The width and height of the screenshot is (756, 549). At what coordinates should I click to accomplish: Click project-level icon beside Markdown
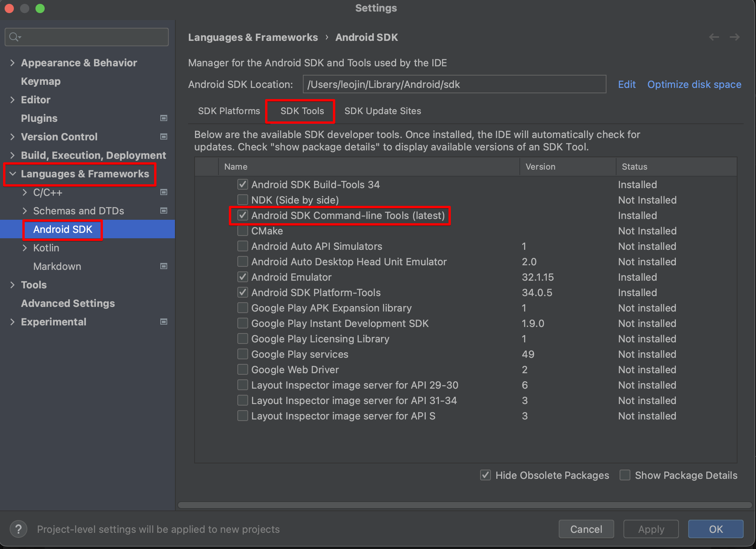pyautogui.click(x=164, y=266)
